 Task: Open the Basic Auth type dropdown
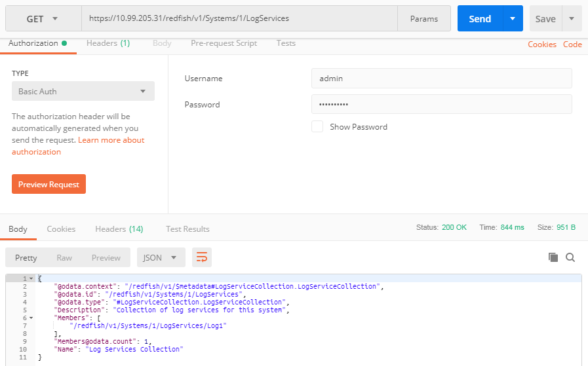[83, 91]
